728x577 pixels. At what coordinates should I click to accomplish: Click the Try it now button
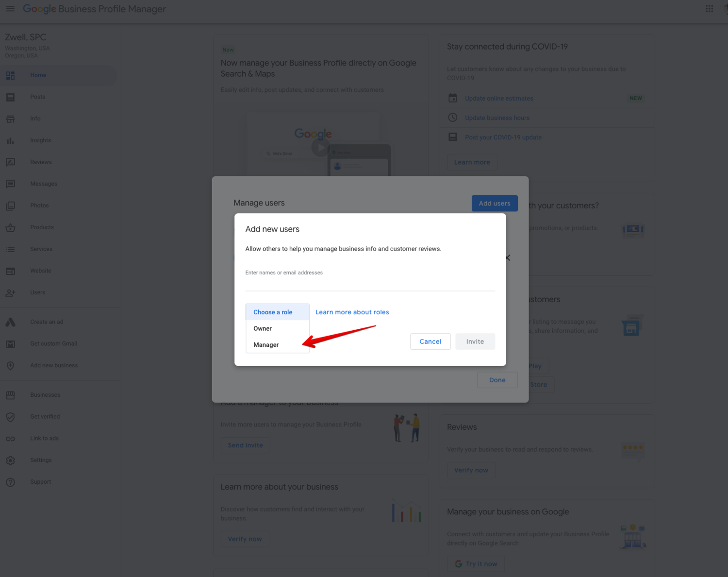click(476, 564)
